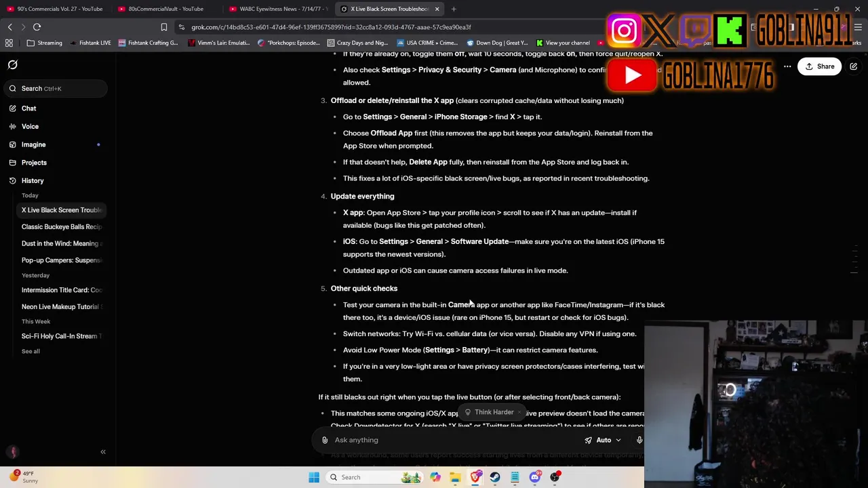The width and height of the screenshot is (868, 488).
Task: Open the user profile avatar
Action: point(13,452)
